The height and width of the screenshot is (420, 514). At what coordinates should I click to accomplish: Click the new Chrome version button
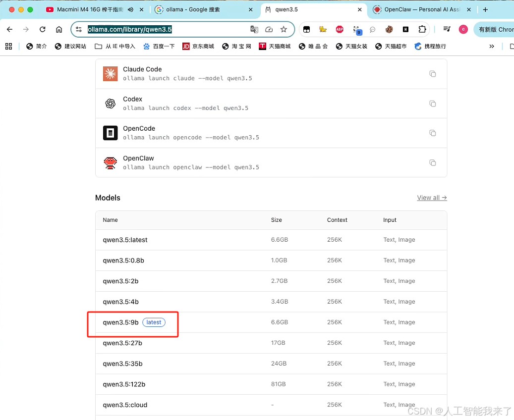[494, 30]
